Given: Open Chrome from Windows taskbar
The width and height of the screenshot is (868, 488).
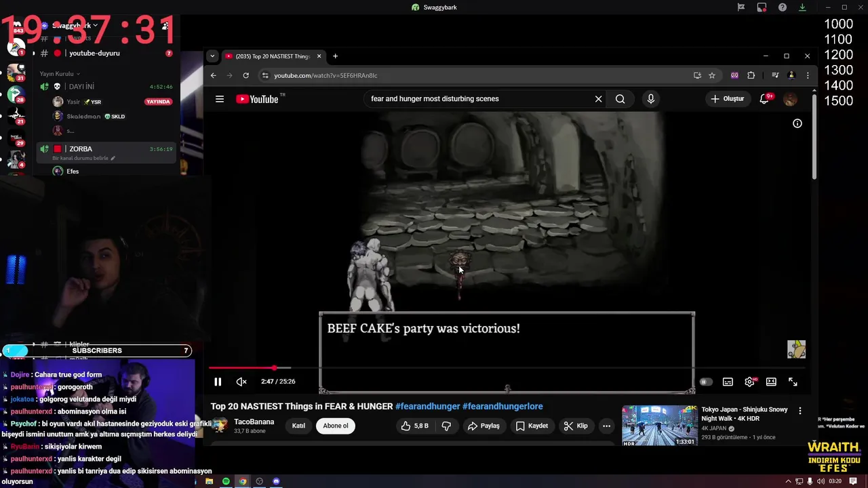Looking at the screenshot, I should pyautogui.click(x=243, y=481).
